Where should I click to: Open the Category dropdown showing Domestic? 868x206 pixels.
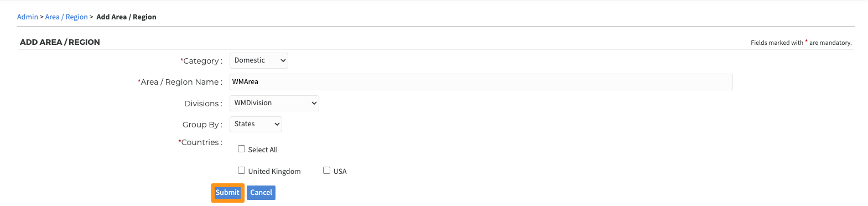click(259, 60)
